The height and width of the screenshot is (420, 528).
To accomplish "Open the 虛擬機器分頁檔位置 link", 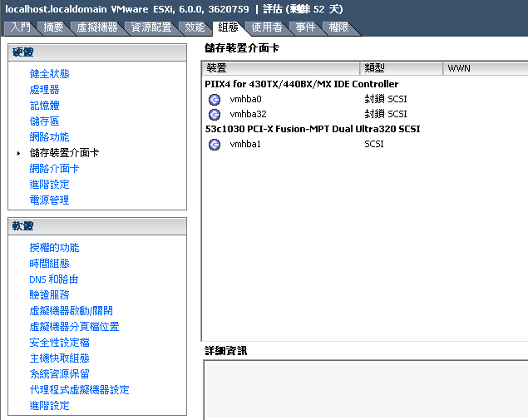I will pyautogui.click(x=74, y=326).
